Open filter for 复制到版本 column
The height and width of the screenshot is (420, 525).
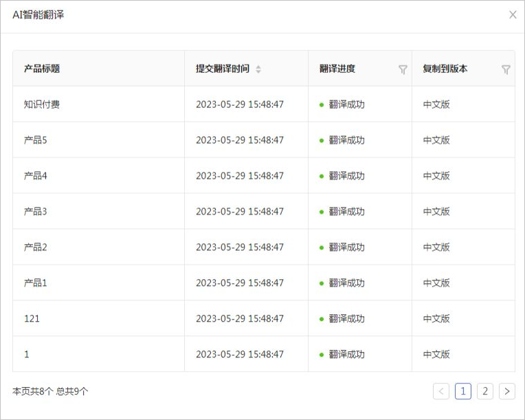506,69
